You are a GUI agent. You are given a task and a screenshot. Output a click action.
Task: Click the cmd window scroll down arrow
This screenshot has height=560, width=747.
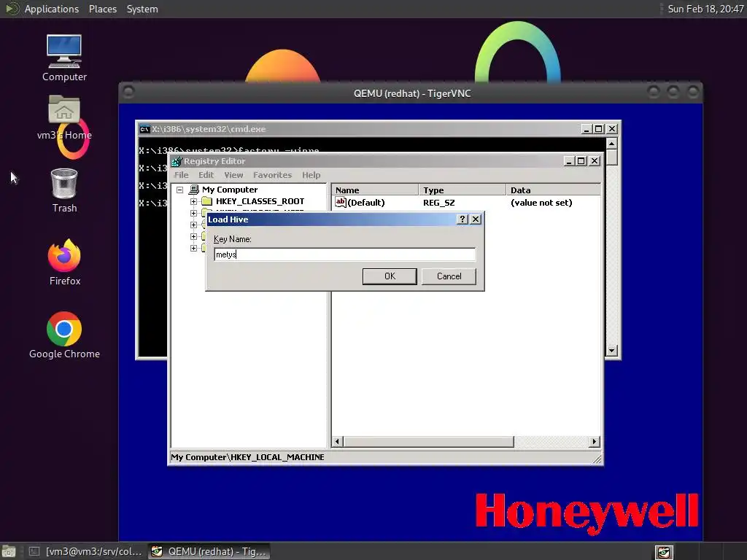click(612, 351)
